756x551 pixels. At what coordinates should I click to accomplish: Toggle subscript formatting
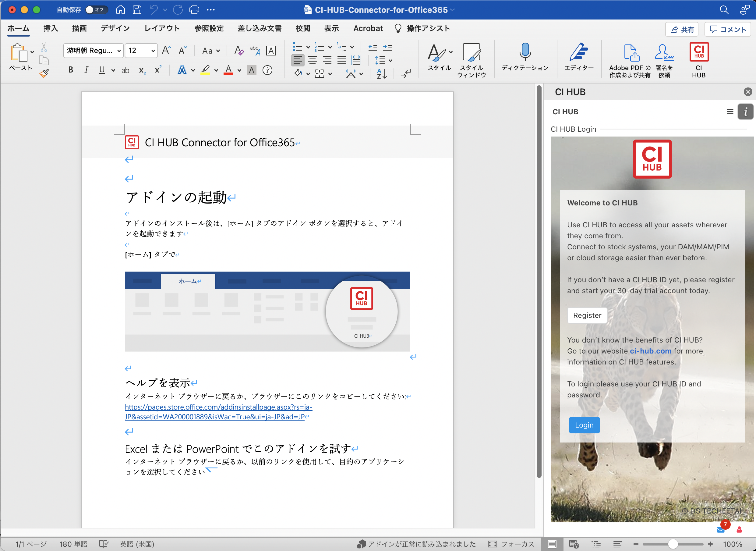coord(142,70)
